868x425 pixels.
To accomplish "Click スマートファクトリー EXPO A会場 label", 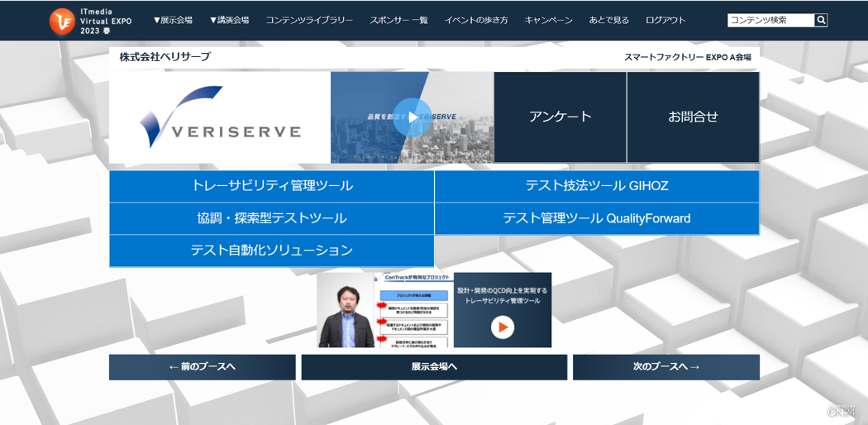I will coord(688,57).
